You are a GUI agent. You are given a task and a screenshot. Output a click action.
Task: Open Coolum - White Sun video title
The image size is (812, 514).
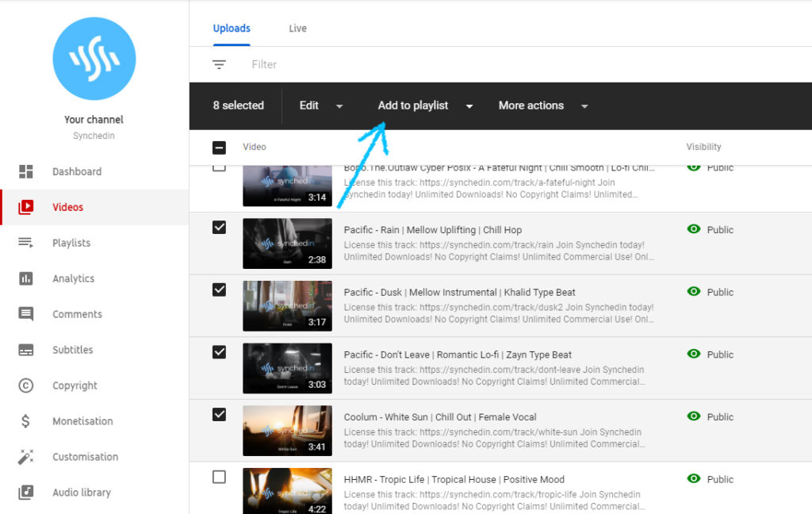pos(440,416)
